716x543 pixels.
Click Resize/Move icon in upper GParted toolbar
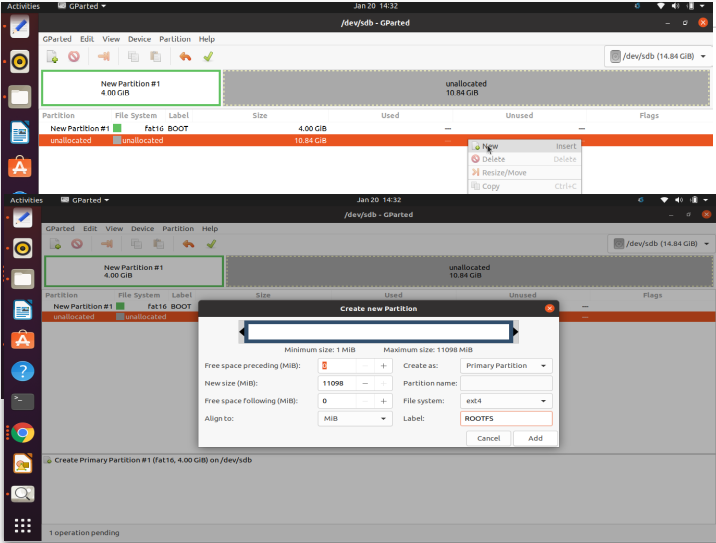tap(104, 57)
